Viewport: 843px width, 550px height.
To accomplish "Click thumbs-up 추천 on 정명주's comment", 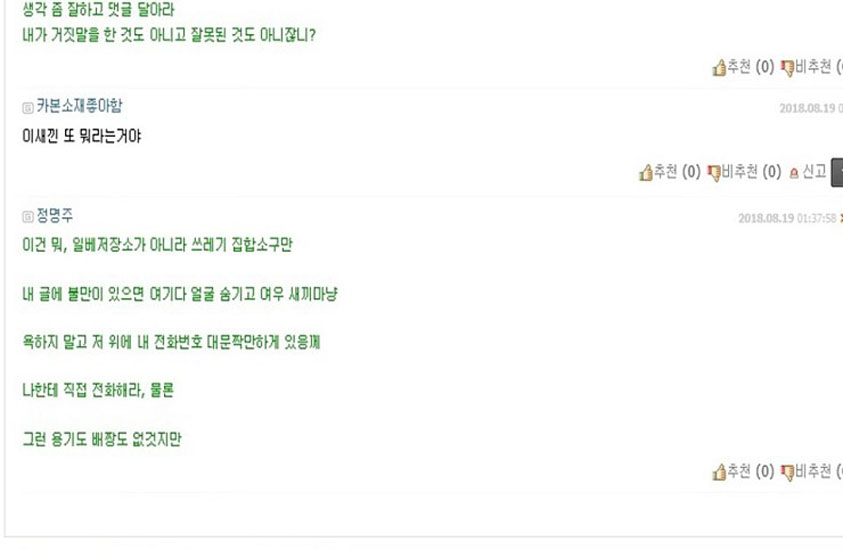I will tap(743, 472).
